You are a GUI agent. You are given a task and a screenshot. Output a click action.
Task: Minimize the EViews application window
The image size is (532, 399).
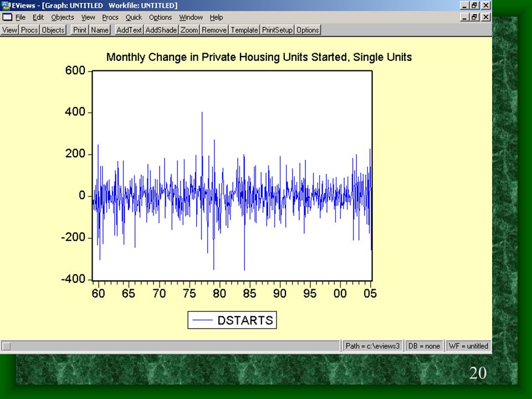tap(464, 6)
